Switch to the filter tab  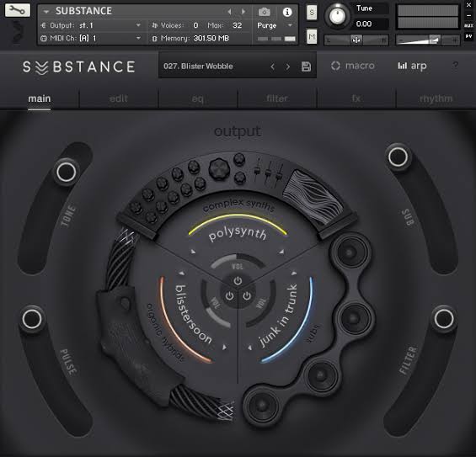(277, 98)
